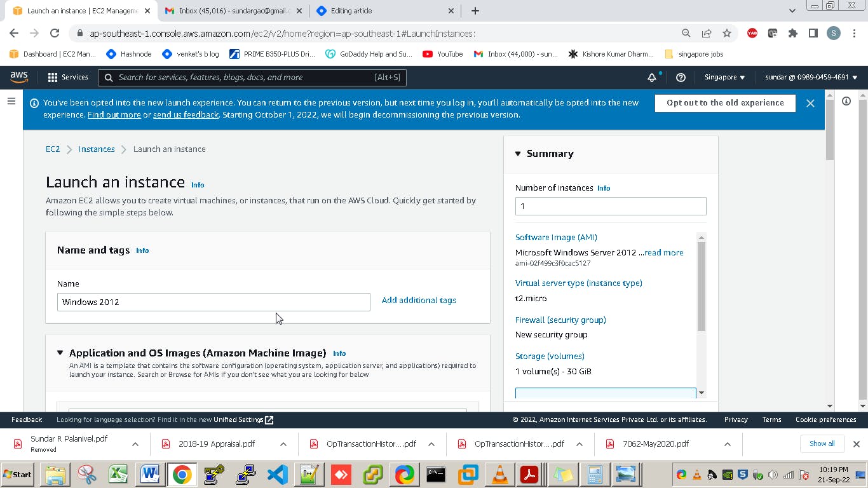This screenshot has width=868, height=488.
Task: Open Adobe Acrobat from taskbar
Action: tap(531, 475)
